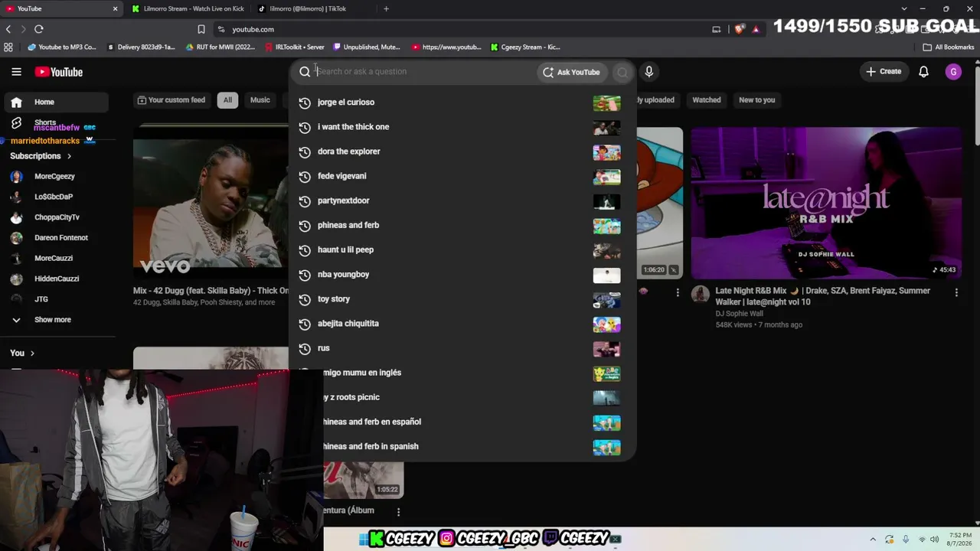The height and width of the screenshot is (551, 980).
Task: Select the New to you filter chip
Action: point(756,100)
